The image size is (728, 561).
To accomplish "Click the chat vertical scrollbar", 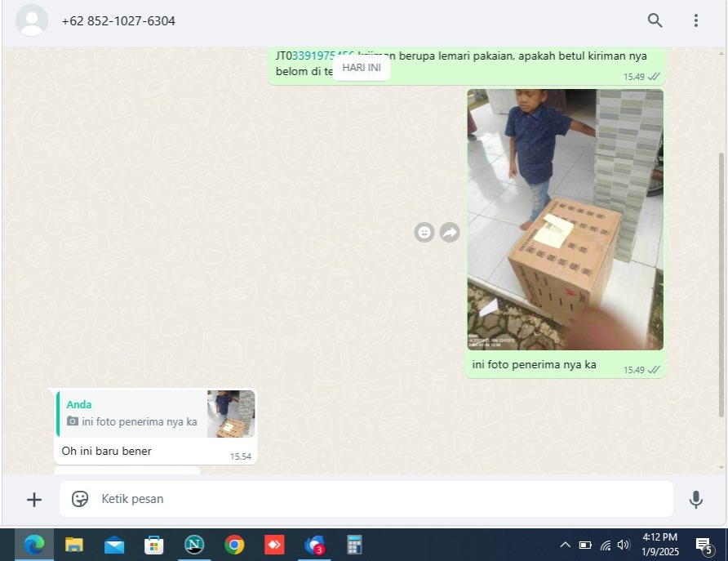I will tap(721, 284).
